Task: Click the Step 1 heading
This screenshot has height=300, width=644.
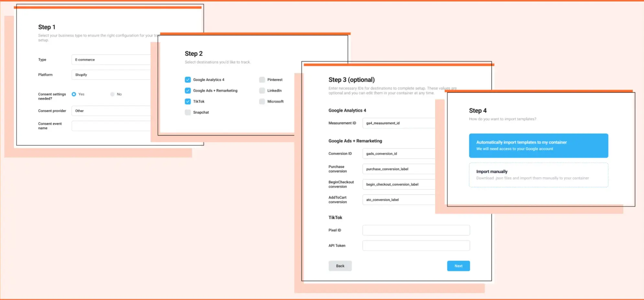Action: [47, 27]
